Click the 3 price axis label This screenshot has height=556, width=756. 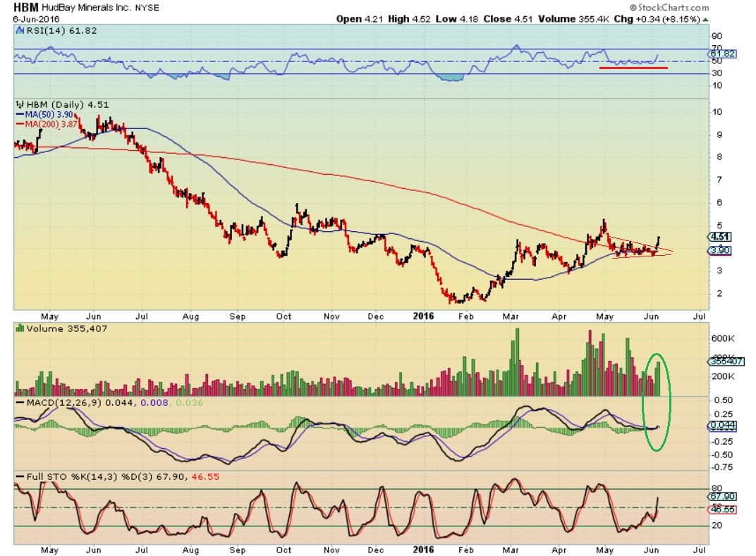pos(719,271)
